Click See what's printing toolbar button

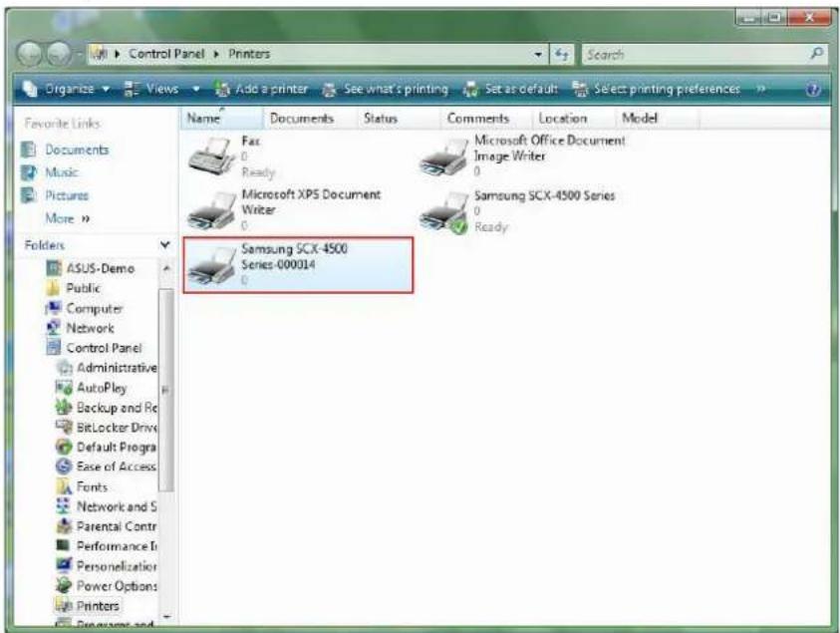386,89
